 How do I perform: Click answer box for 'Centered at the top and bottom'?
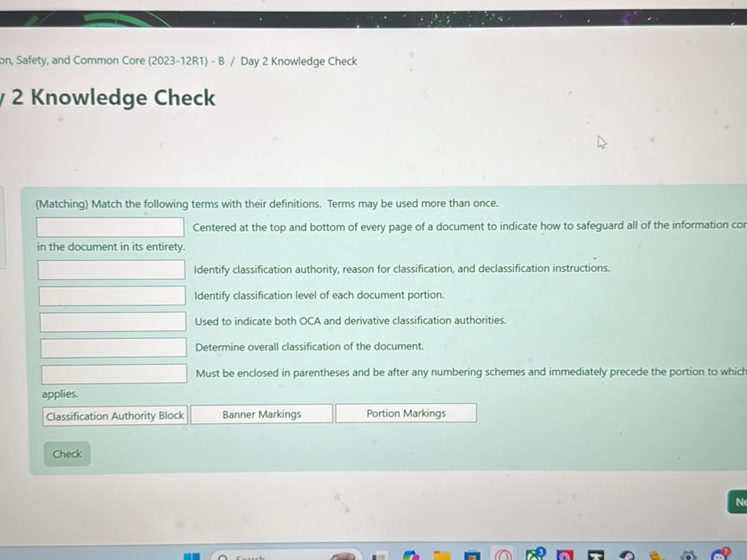[111, 227]
